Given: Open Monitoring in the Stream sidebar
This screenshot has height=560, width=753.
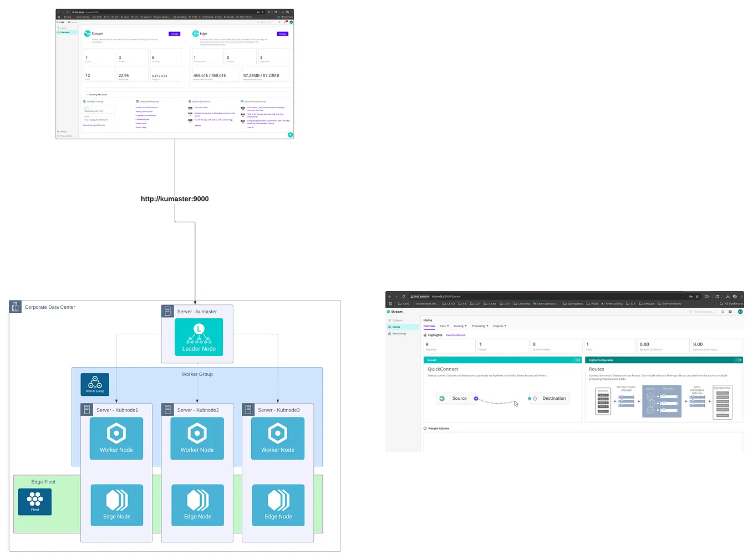Looking at the screenshot, I should pyautogui.click(x=399, y=333).
